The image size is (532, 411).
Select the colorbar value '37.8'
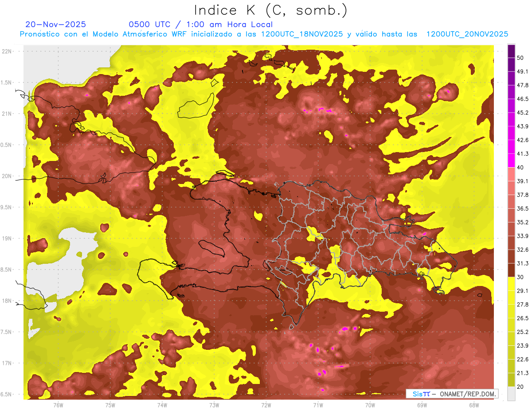point(522,195)
